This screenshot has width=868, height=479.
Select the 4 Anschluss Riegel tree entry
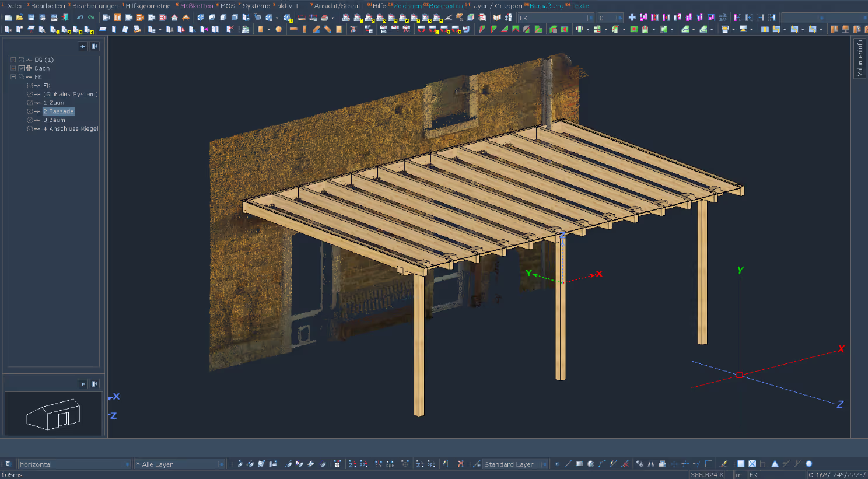(71, 128)
